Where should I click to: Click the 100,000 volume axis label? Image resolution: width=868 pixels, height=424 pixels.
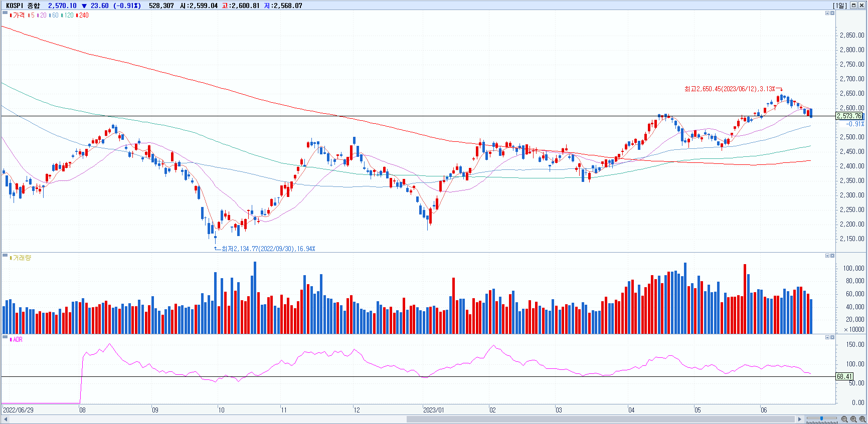click(853, 268)
